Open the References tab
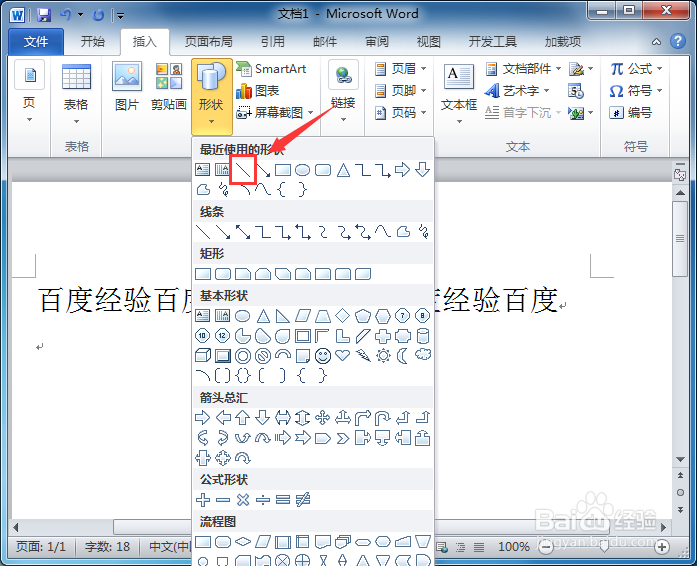The height and width of the screenshot is (566, 697). [272, 42]
